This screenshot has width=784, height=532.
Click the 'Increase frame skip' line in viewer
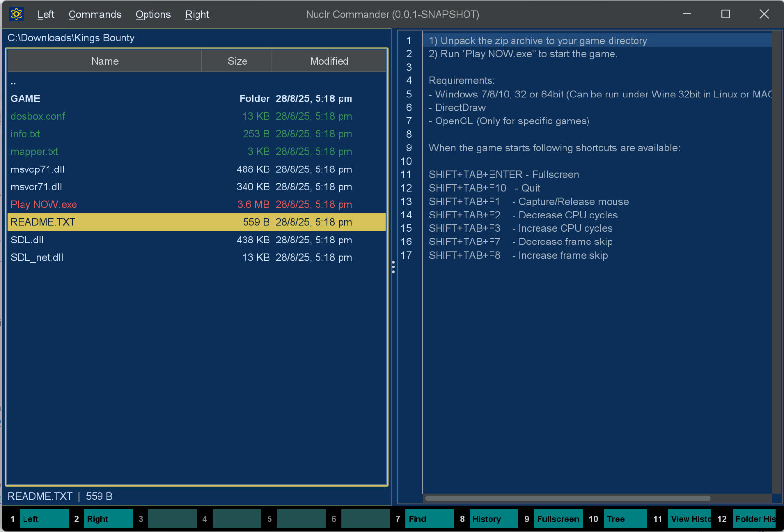(x=518, y=255)
